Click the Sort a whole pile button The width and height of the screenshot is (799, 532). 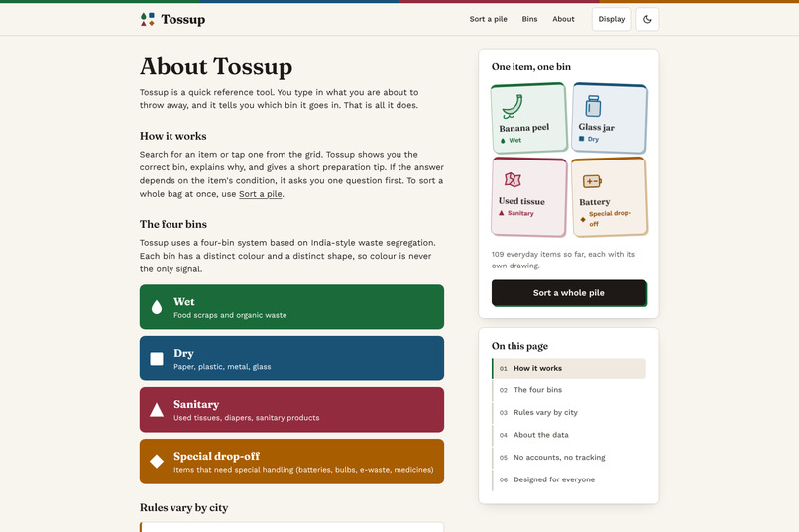(569, 293)
